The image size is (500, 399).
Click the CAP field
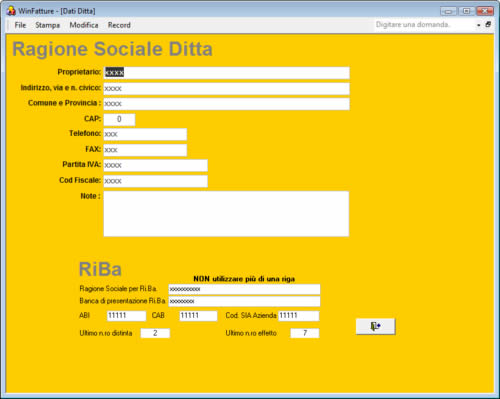coord(119,119)
